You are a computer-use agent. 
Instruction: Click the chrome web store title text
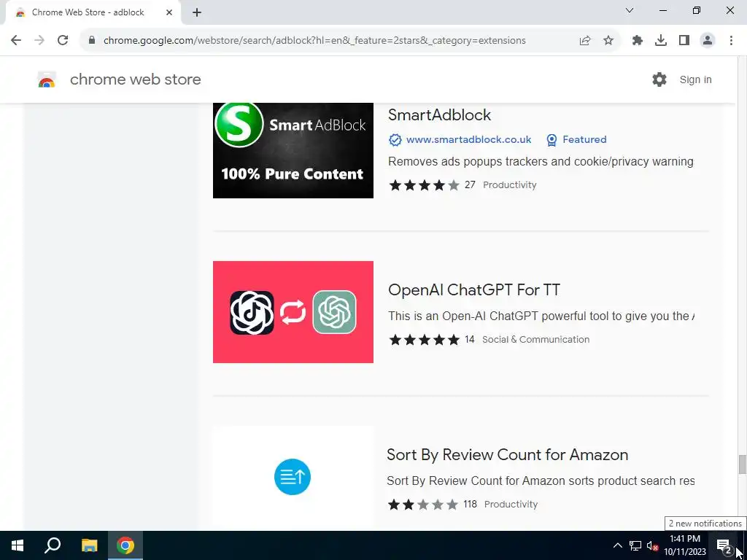[x=135, y=79]
